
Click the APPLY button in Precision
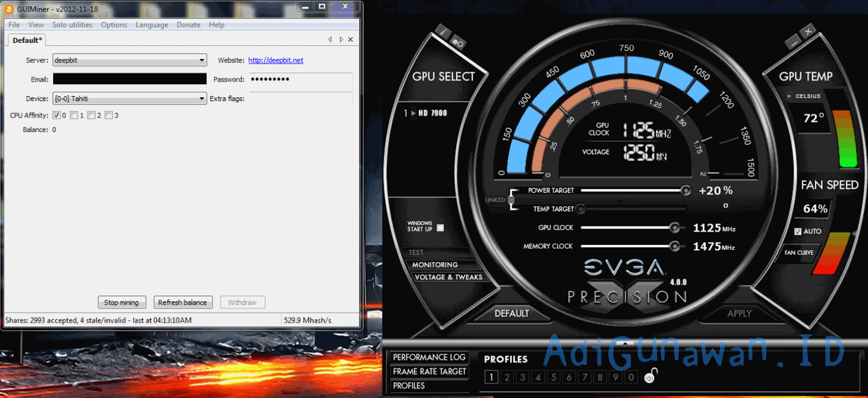[x=739, y=313]
